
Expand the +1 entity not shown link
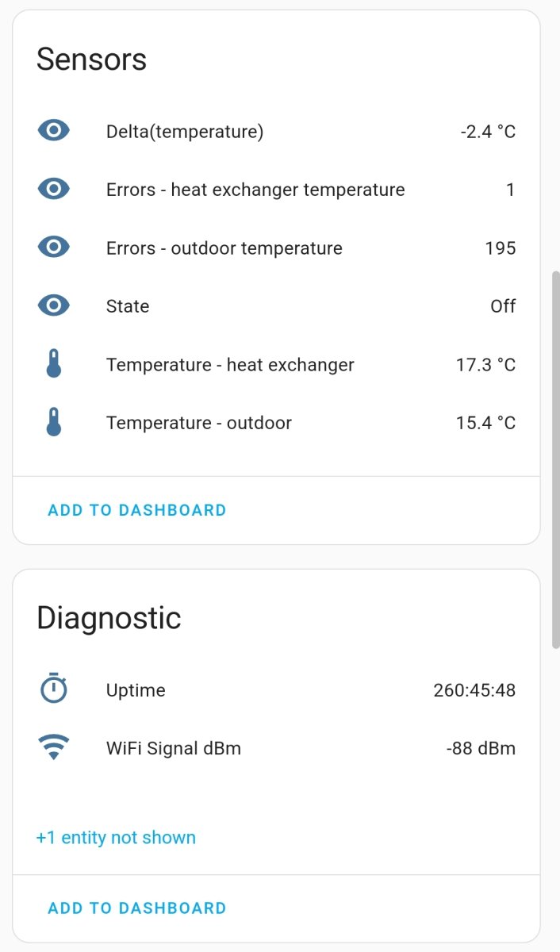(116, 838)
